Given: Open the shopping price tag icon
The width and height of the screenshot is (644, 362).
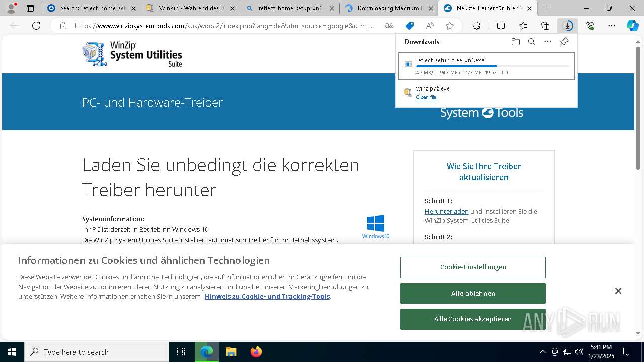Looking at the screenshot, I should (410, 26).
